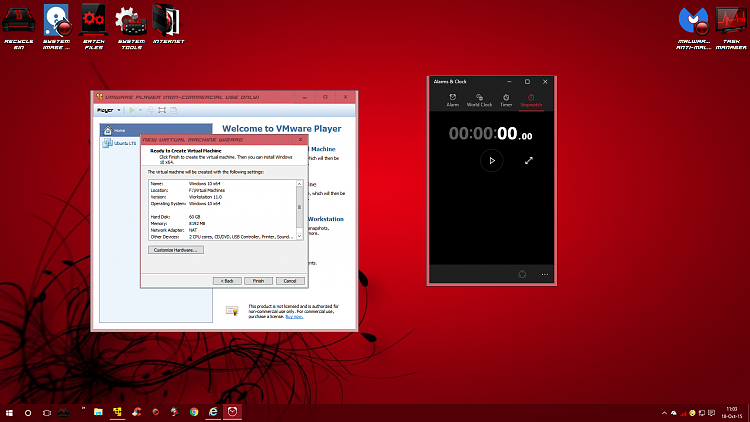Click Finish to create virtual machine
This screenshot has width=750, height=422.
pos(258,281)
